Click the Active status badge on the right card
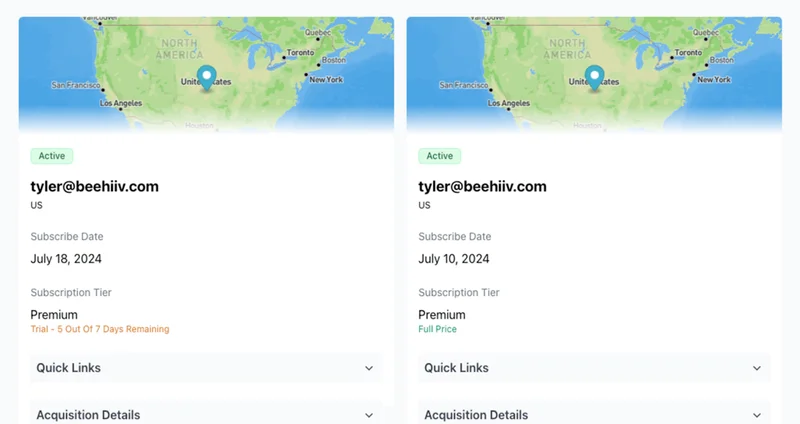 [440, 156]
